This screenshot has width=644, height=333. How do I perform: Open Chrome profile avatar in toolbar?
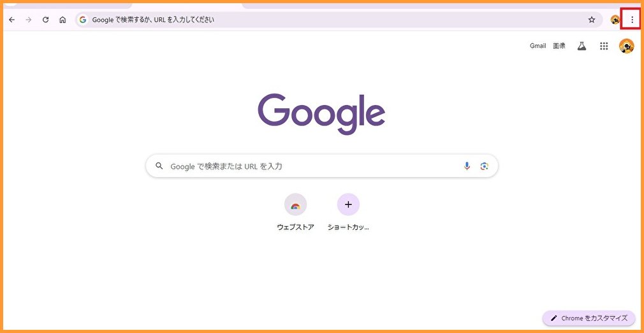(615, 20)
